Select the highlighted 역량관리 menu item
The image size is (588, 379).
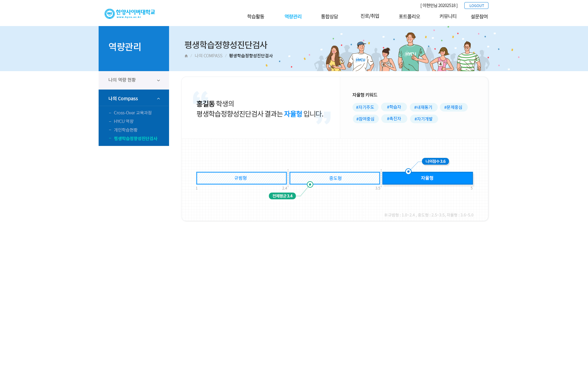[x=292, y=17]
